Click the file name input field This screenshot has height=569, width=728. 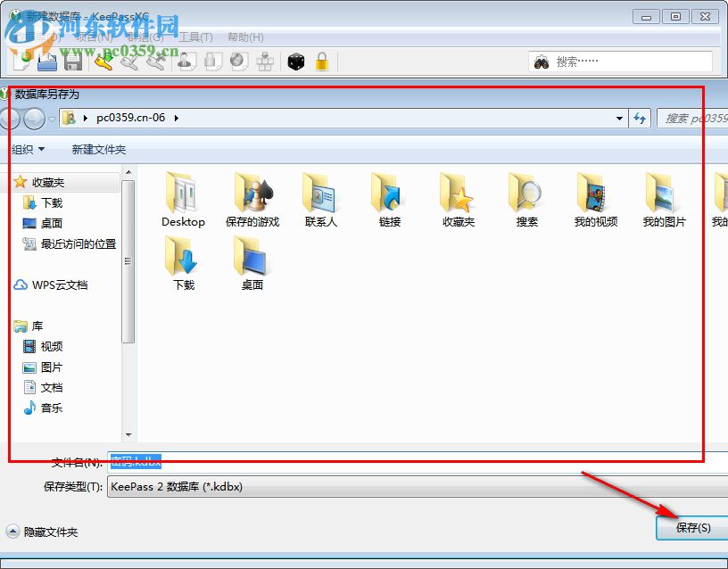pyautogui.click(x=418, y=462)
